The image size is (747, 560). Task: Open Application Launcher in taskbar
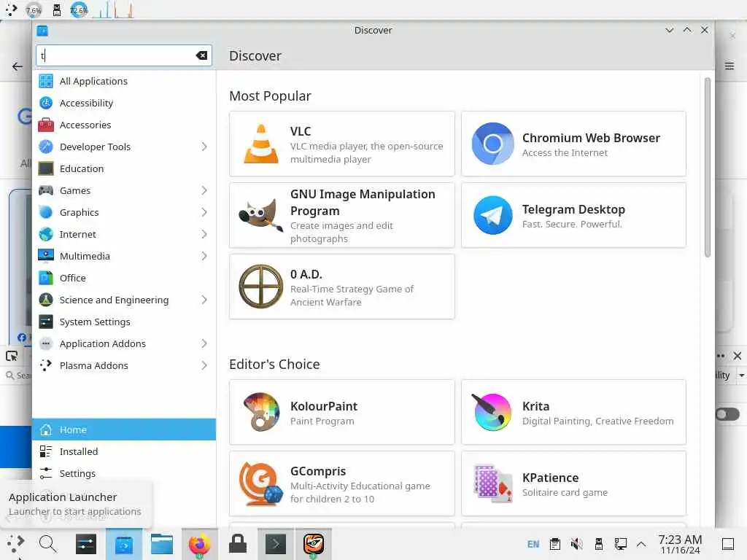click(15, 543)
